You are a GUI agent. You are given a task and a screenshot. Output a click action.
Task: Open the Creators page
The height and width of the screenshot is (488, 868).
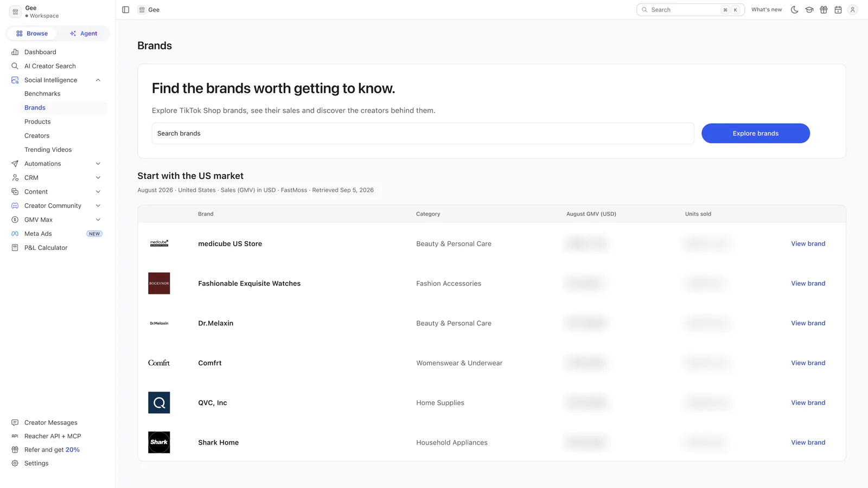pyautogui.click(x=37, y=136)
